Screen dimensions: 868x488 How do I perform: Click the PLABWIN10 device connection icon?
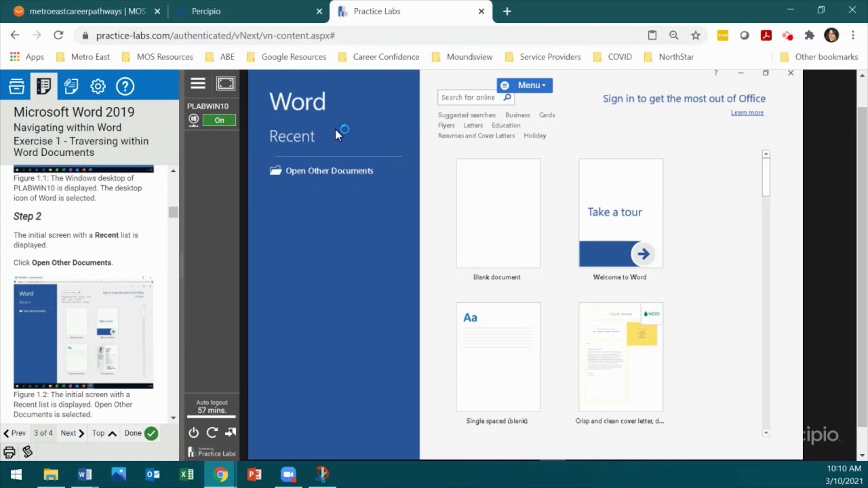click(193, 120)
